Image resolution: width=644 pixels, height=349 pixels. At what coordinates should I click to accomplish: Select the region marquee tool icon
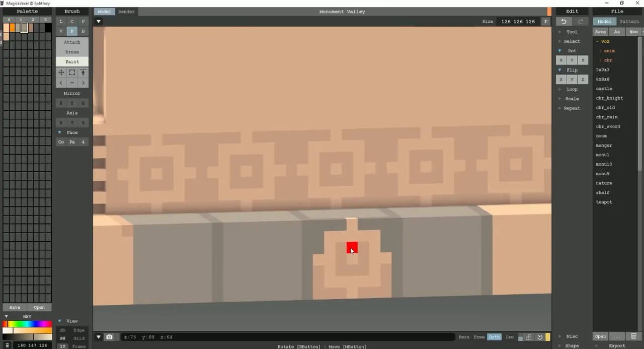click(x=72, y=73)
